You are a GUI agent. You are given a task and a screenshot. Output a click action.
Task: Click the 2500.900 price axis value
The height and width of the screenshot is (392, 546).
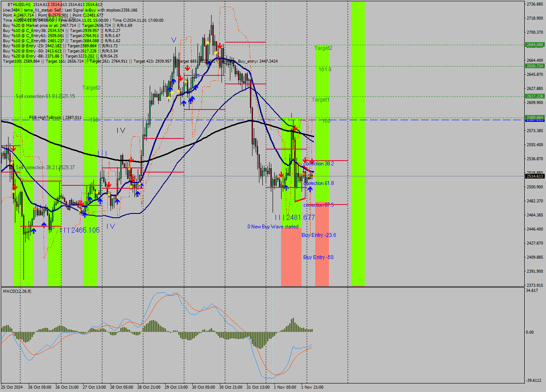[534, 187]
